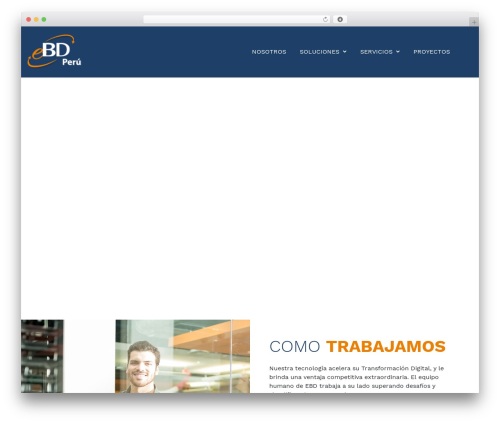This screenshot has height=423, width=500.
Task: Maximize the window with green button
Action: click(44, 19)
